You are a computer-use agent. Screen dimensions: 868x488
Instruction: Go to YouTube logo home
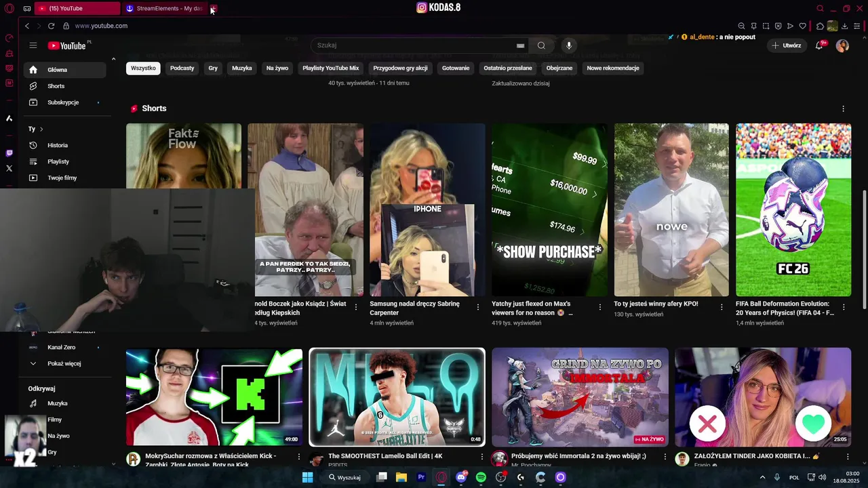tap(66, 45)
